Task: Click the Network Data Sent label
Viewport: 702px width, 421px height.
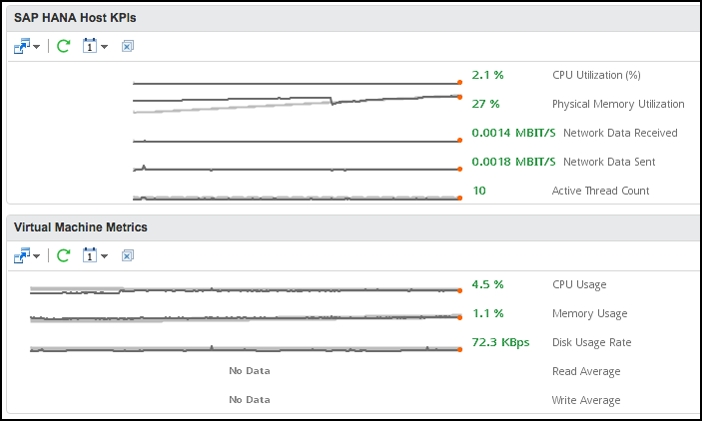Action: pos(609,162)
